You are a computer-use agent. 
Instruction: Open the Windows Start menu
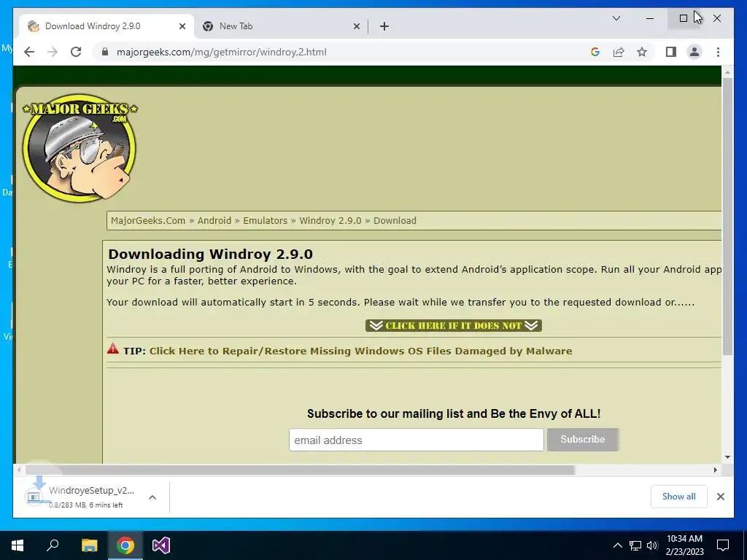pyautogui.click(x=18, y=545)
